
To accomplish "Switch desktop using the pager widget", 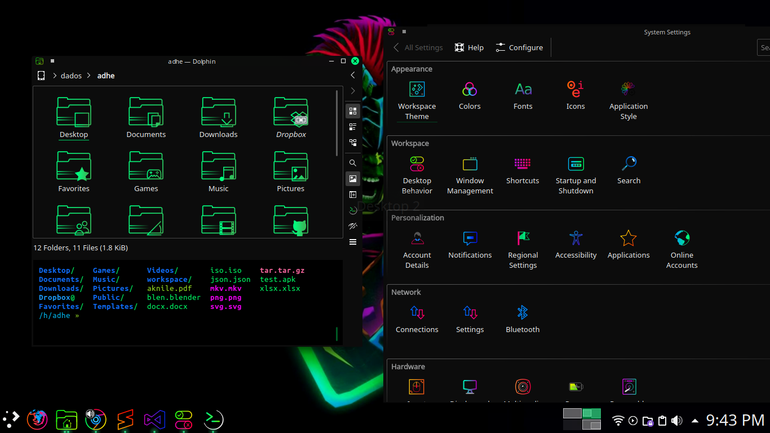I will point(582,419).
